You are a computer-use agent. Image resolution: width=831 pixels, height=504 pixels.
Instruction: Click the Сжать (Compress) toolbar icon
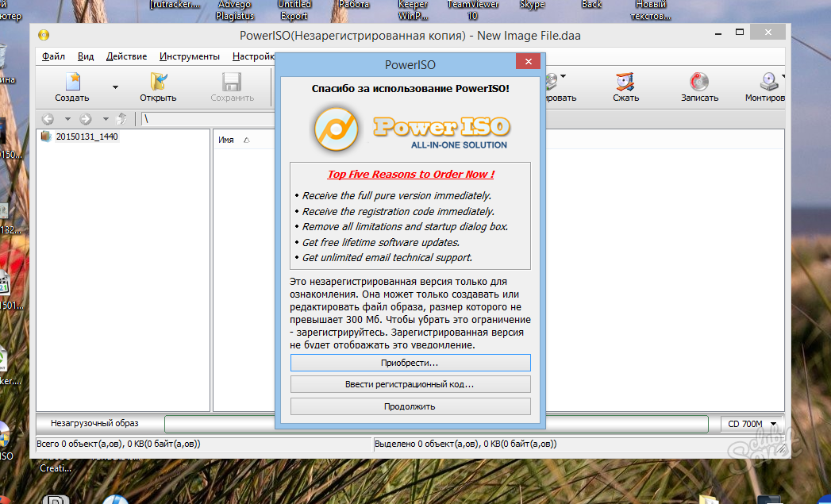tap(626, 87)
